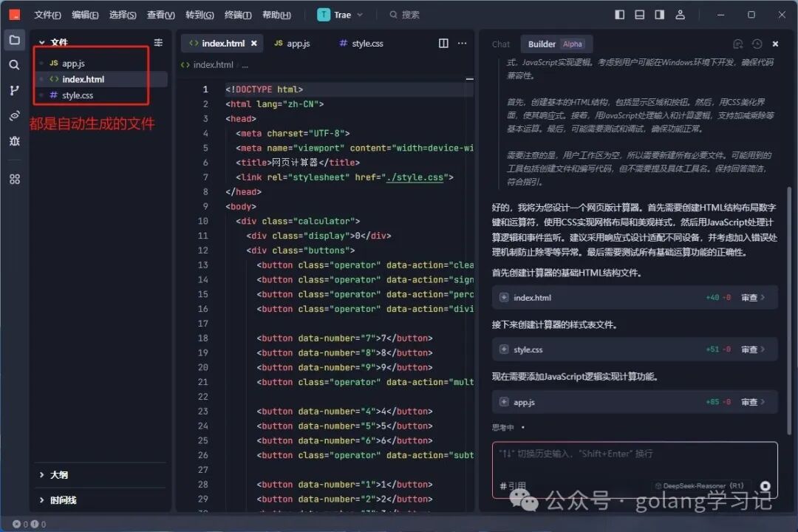Click the send button in chat input
Image resolution: width=798 pixels, height=532 pixels.
coord(765,485)
